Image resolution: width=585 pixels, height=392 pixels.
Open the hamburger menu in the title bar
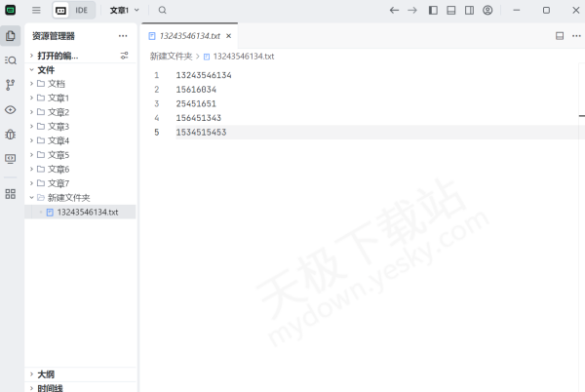(x=36, y=10)
